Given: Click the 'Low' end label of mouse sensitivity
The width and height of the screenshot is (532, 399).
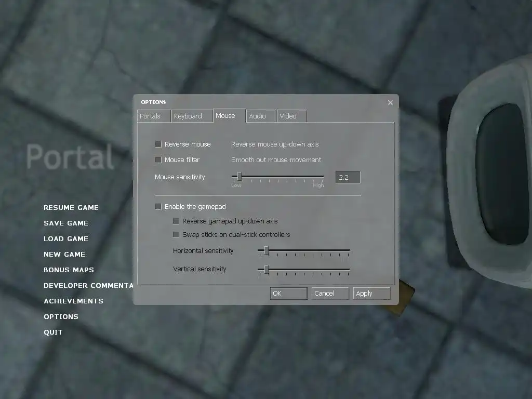Looking at the screenshot, I should 236,185.
